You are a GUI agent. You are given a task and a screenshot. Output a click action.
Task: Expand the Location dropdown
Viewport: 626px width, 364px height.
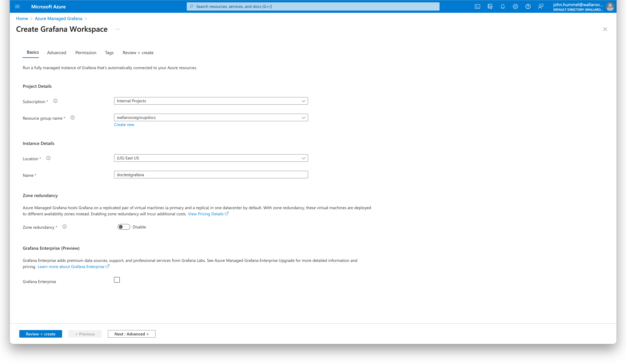pyautogui.click(x=304, y=158)
